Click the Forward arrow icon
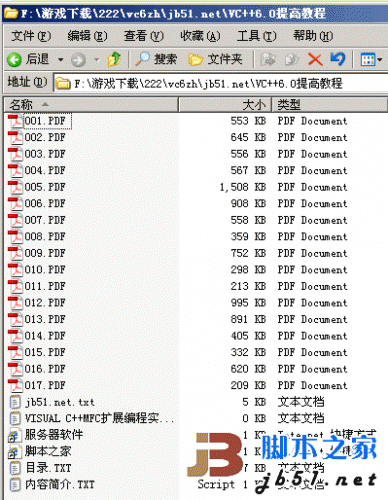388x500 pixels. pyautogui.click(x=78, y=60)
